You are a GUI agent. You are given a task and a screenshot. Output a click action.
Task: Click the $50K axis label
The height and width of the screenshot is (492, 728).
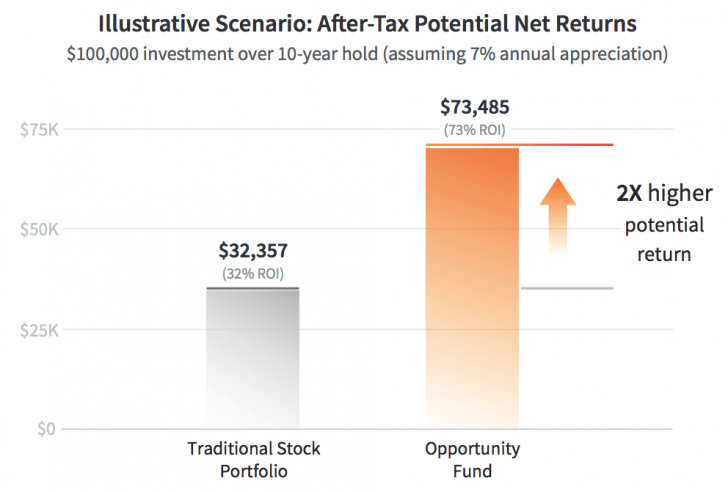coord(39,230)
